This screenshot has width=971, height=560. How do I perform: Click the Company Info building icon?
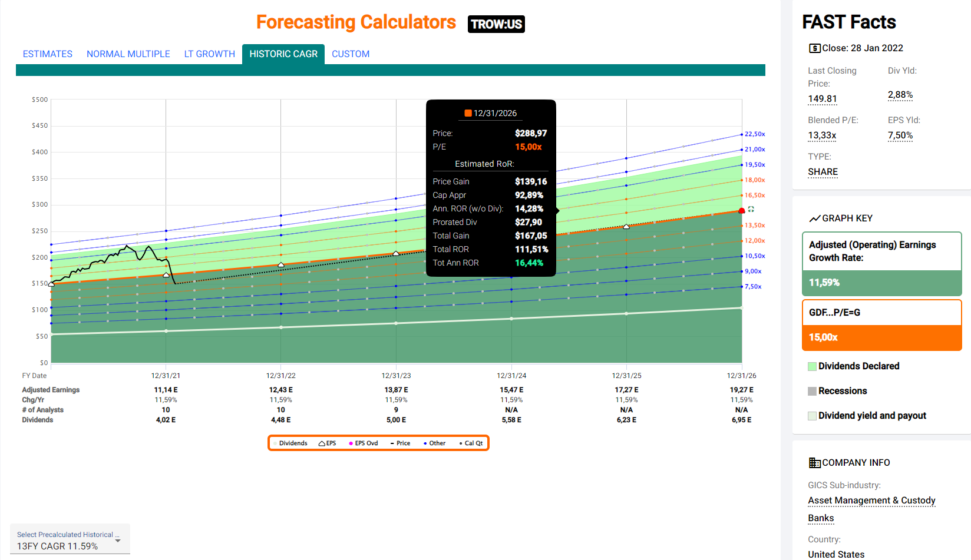coord(814,463)
